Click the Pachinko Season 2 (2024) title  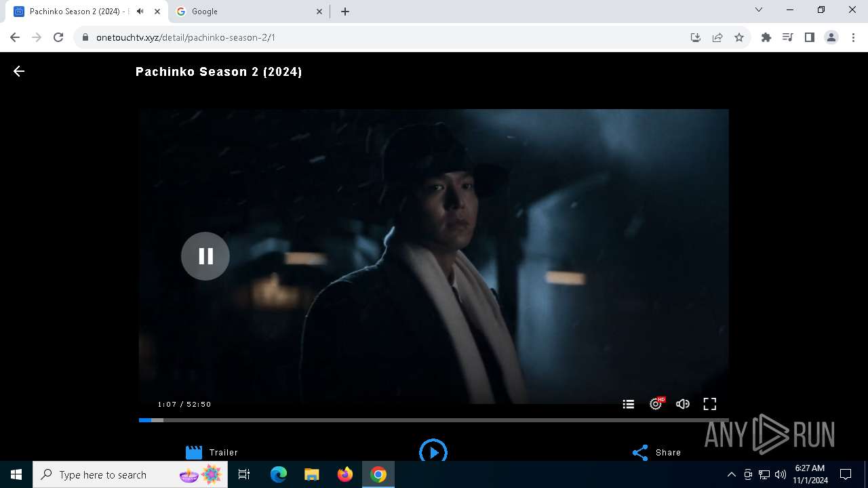pyautogui.click(x=219, y=72)
